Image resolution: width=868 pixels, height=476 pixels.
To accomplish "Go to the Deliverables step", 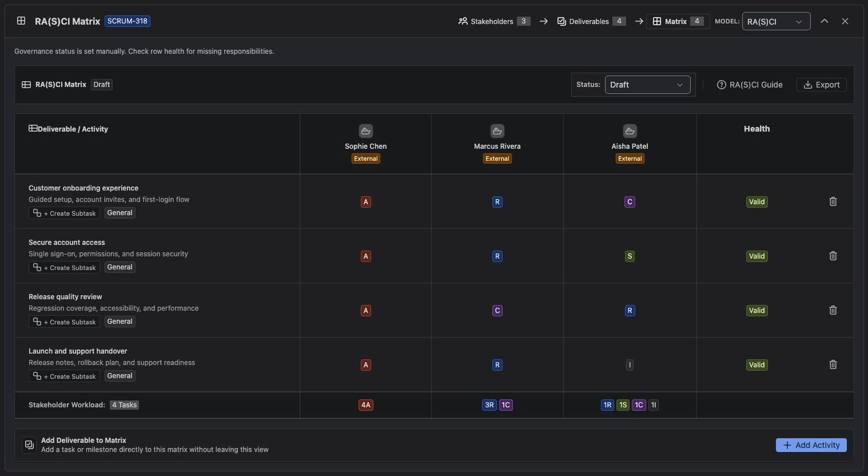I will point(591,21).
